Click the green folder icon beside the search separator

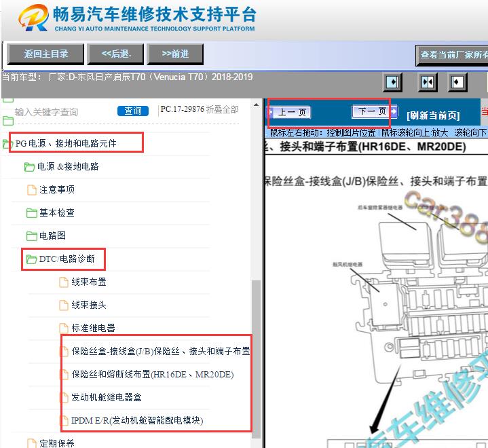tap(8, 121)
